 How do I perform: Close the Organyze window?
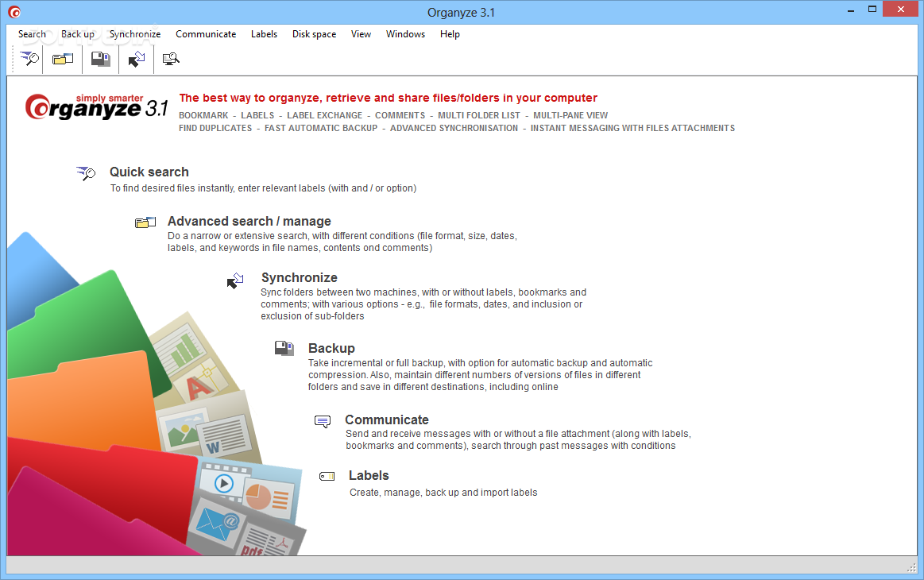pos(901,10)
